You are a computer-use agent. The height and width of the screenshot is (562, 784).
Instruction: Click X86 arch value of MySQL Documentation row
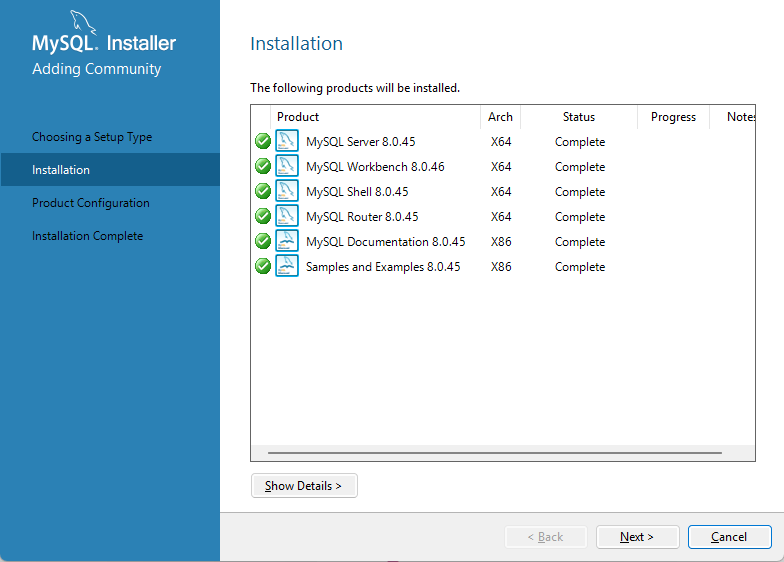(x=501, y=242)
